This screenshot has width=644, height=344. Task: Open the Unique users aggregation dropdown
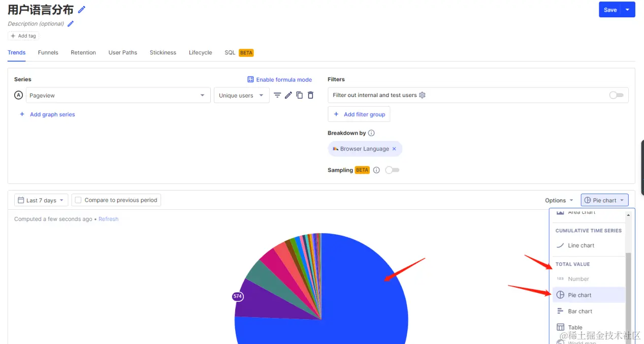(x=242, y=96)
